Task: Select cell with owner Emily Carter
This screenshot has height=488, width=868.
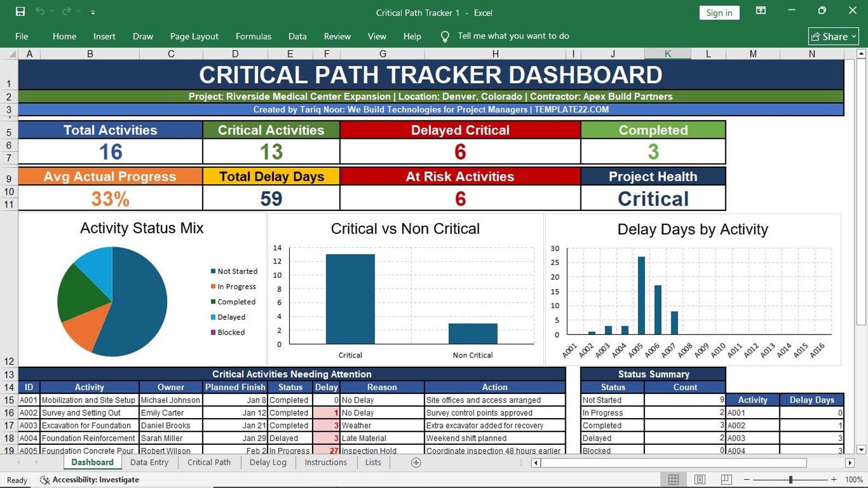Action: tap(171, 413)
